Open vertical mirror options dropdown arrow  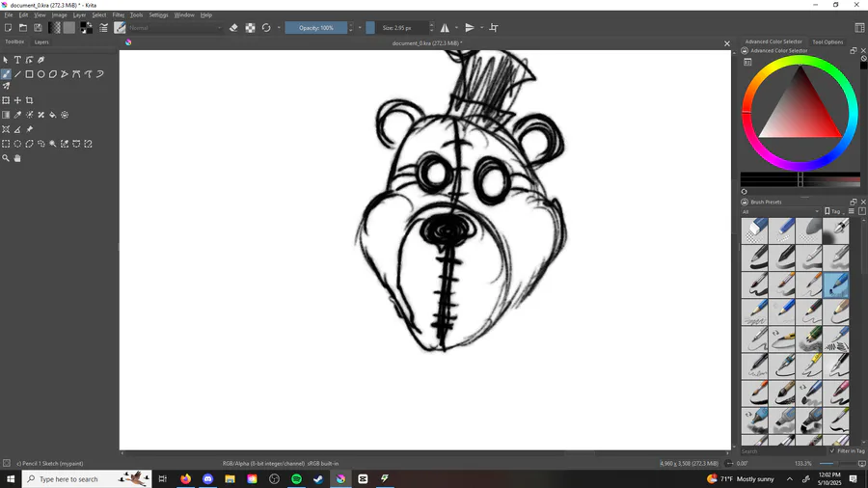[481, 28]
